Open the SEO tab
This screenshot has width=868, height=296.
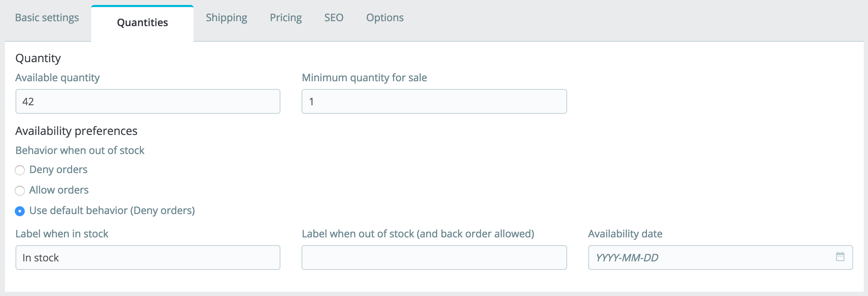(334, 18)
